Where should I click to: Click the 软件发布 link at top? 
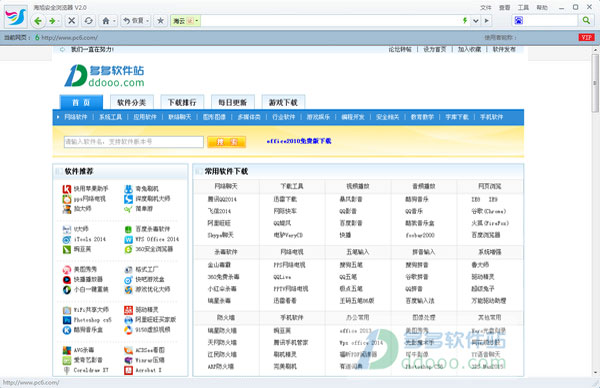click(504, 49)
